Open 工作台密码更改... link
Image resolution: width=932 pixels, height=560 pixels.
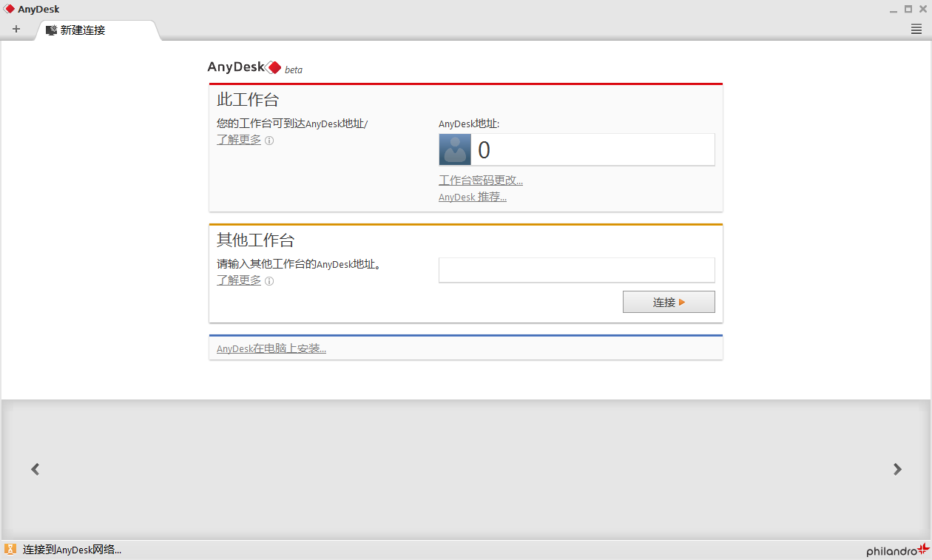point(481,181)
